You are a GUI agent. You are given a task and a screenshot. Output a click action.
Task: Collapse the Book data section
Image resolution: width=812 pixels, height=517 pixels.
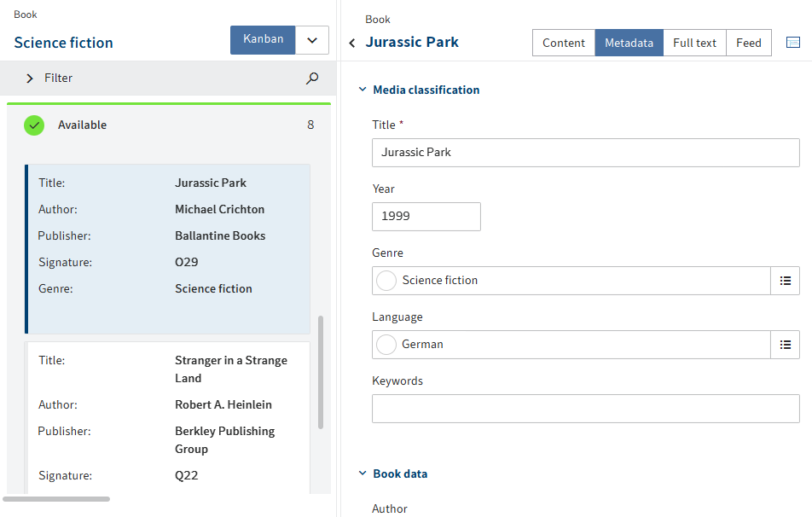tap(362, 473)
